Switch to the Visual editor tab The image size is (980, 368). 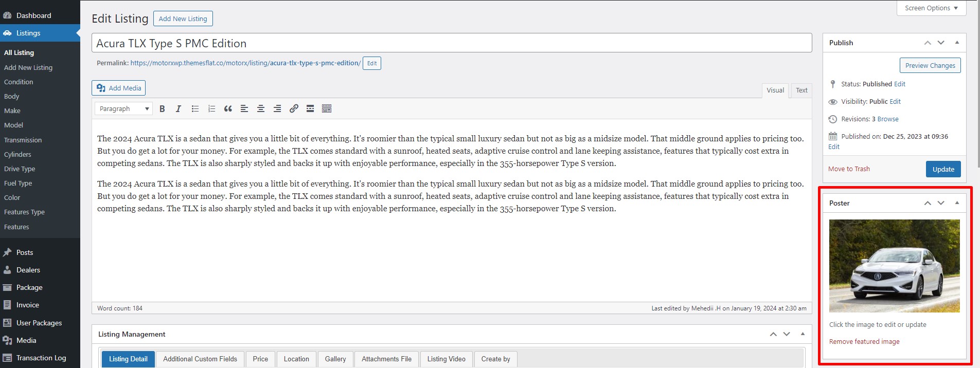(x=775, y=90)
